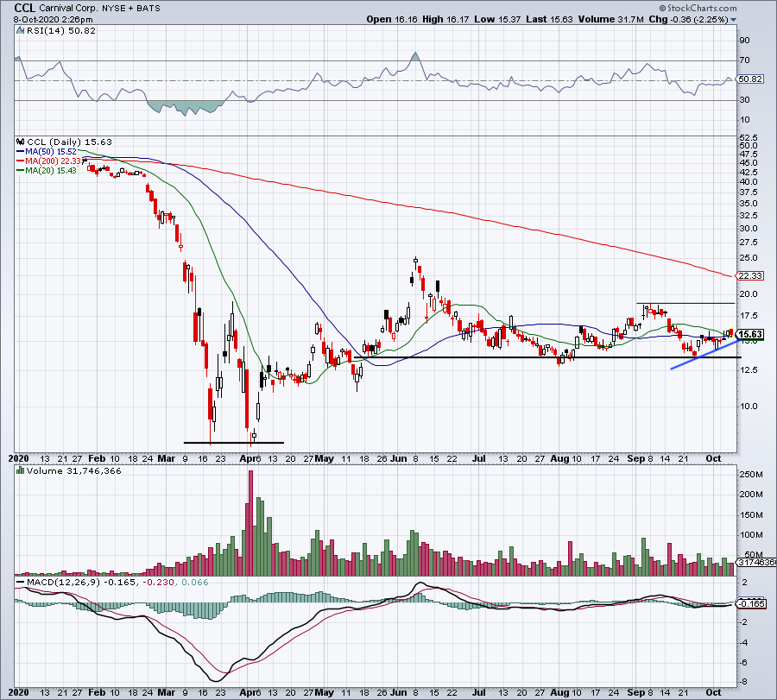The width and height of the screenshot is (777, 700).
Task: Click the -0.165 MACD value tag
Action: [x=752, y=603]
